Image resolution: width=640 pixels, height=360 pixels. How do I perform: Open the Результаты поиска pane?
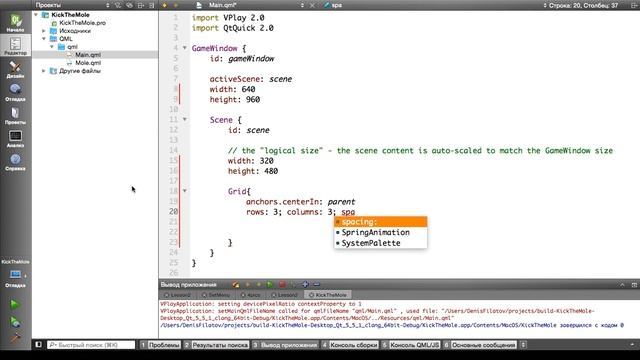click(x=216, y=345)
